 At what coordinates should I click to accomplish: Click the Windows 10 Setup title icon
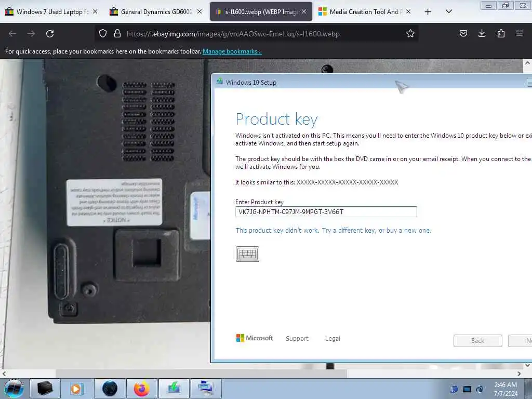(x=220, y=82)
